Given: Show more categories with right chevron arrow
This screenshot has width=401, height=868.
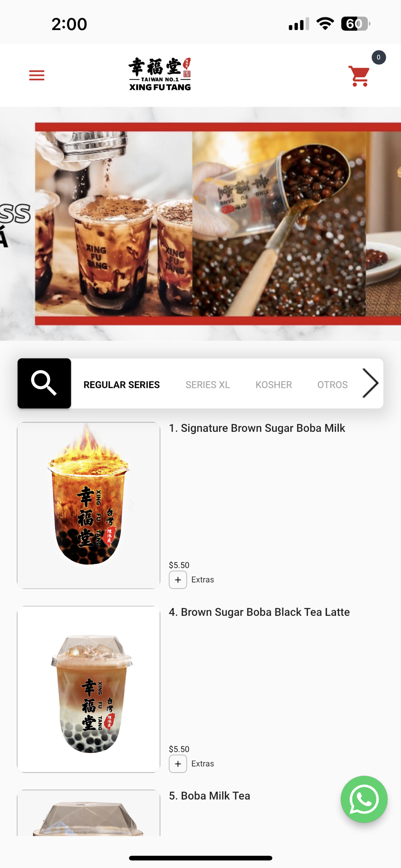Looking at the screenshot, I should coord(371,383).
